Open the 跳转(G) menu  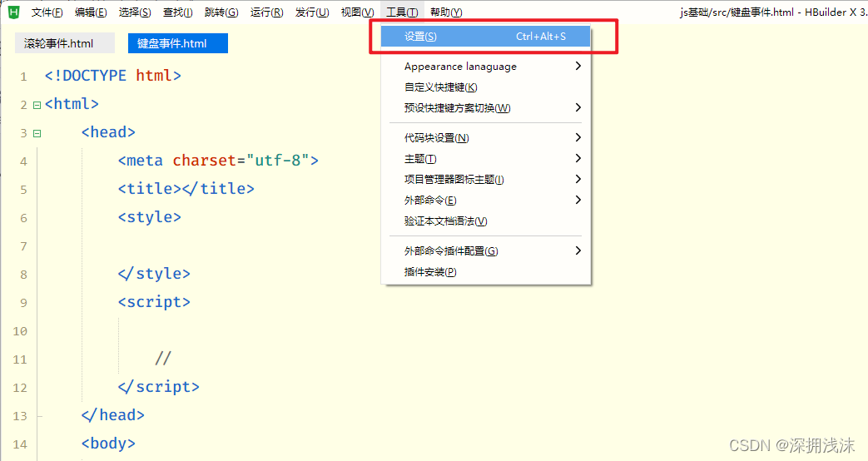pos(221,12)
